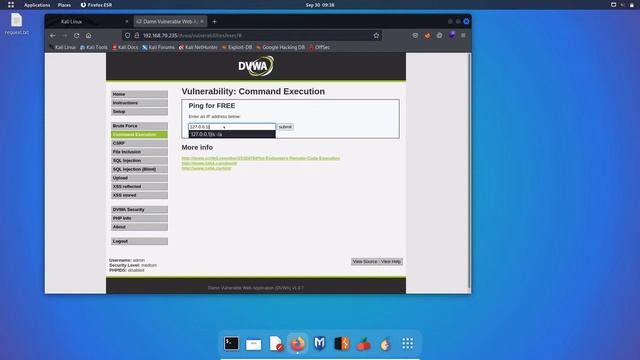Click the View Source button

click(x=365, y=262)
